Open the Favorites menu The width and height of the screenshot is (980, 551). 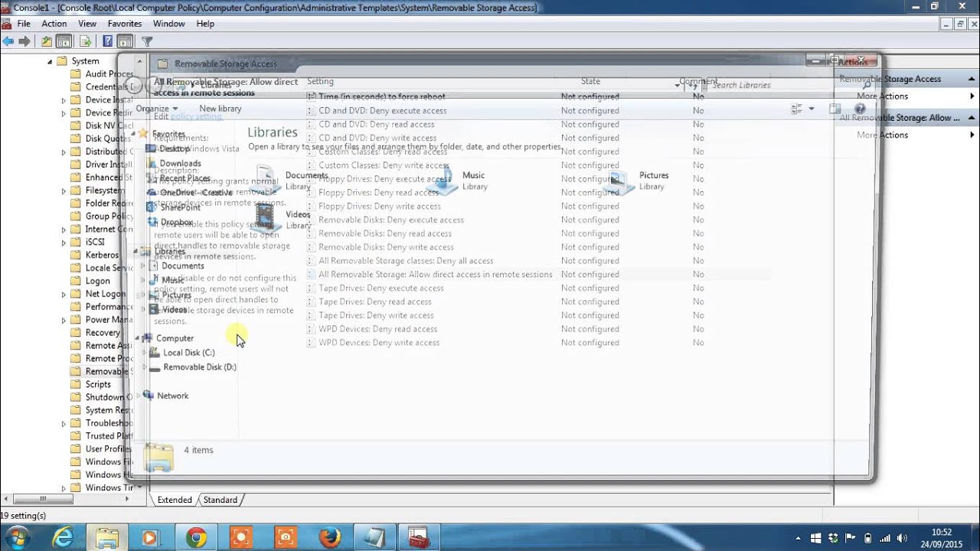pyautogui.click(x=125, y=24)
